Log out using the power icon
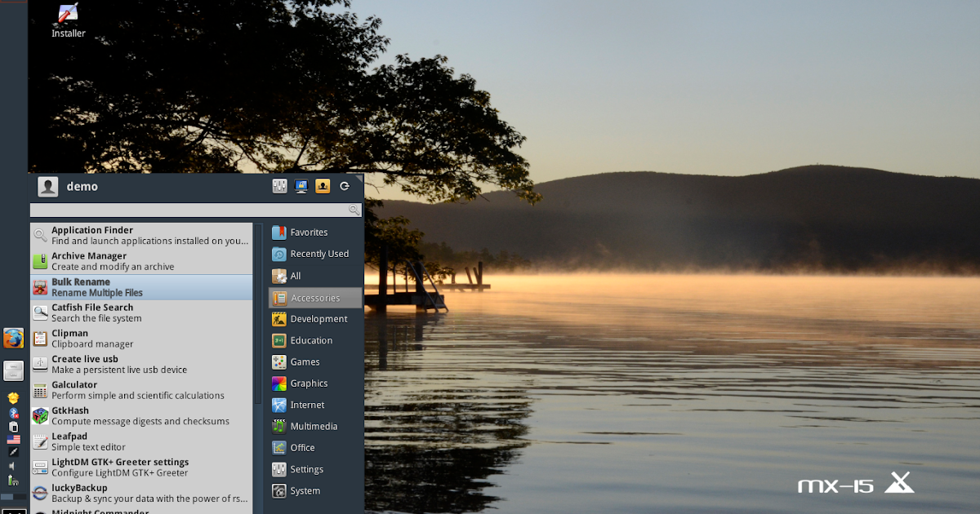This screenshot has height=514, width=980. point(344,186)
